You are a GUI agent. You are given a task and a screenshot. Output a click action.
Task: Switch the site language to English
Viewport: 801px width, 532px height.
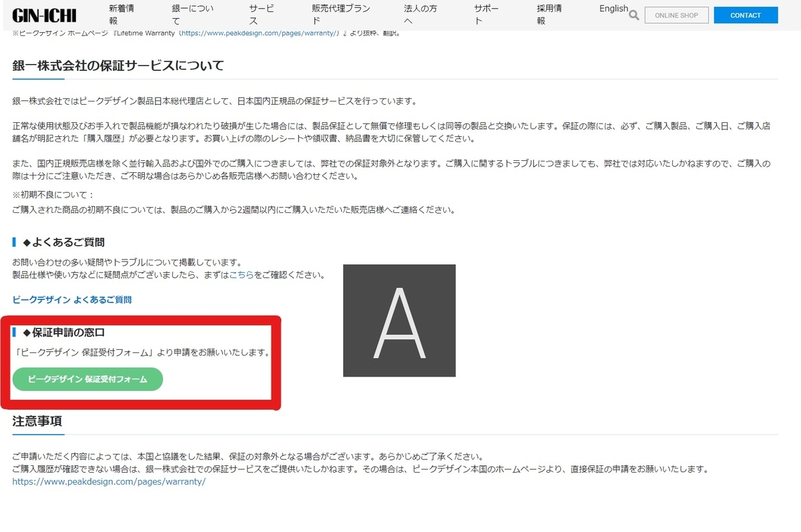click(613, 8)
